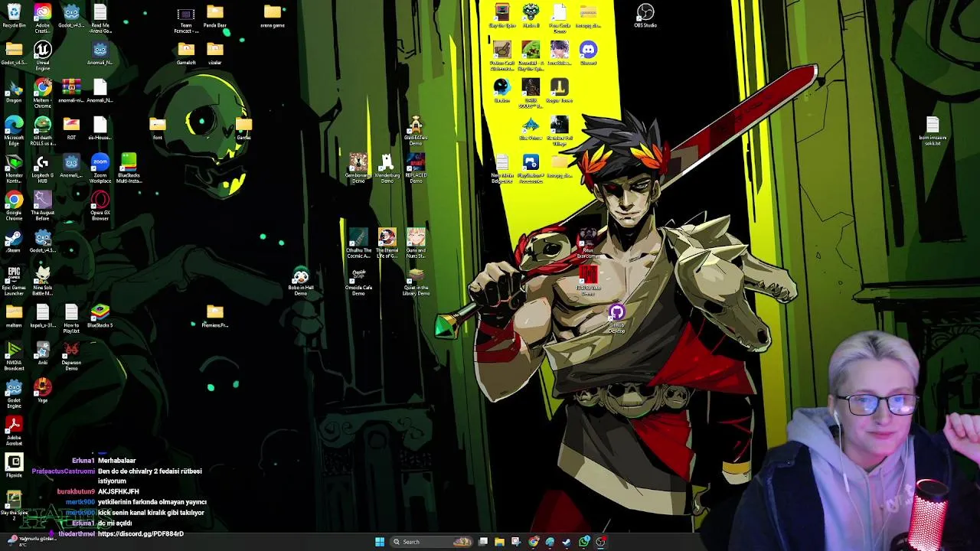
Task: Launch DARK SOULS desktop shortcut
Action: pos(531,93)
